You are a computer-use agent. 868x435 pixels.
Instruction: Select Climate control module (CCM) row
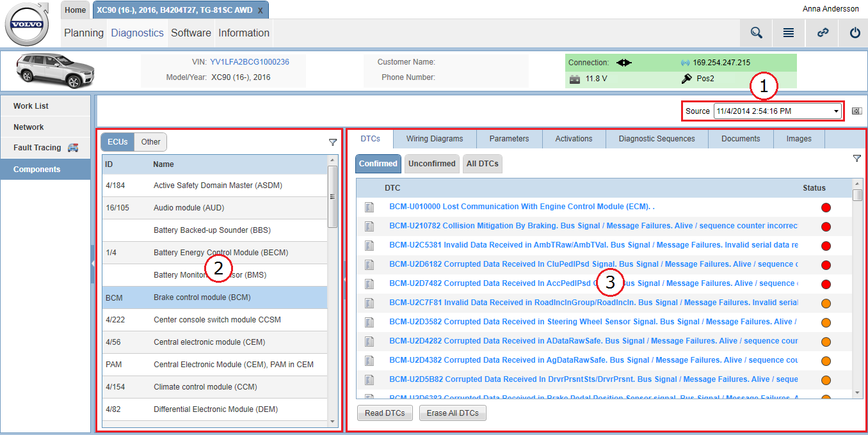[x=214, y=387]
